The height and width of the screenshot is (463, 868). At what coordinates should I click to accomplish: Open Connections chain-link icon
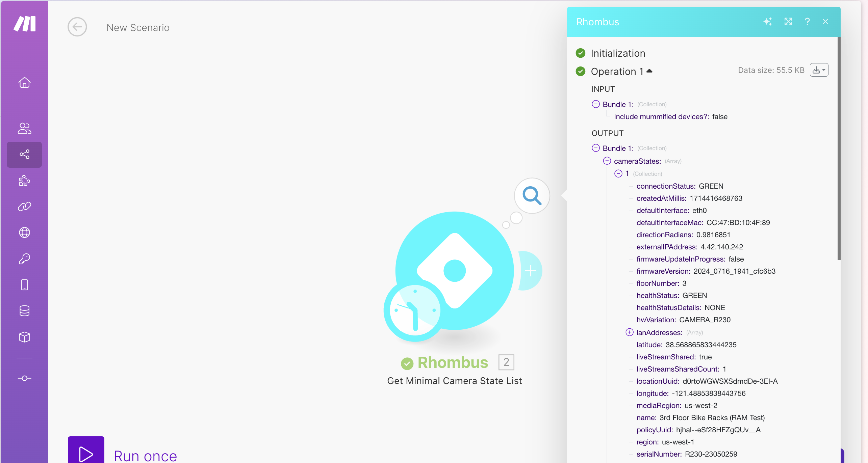24,206
